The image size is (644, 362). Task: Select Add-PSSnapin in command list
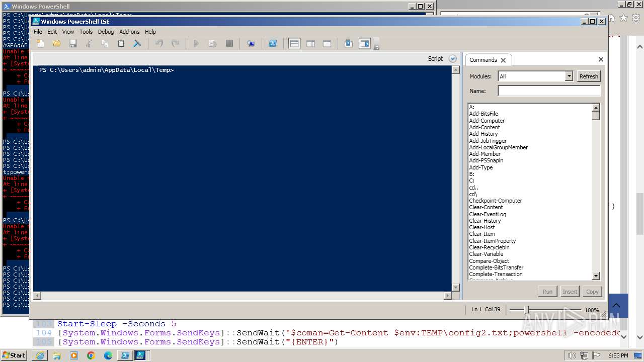[x=486, y=160]
